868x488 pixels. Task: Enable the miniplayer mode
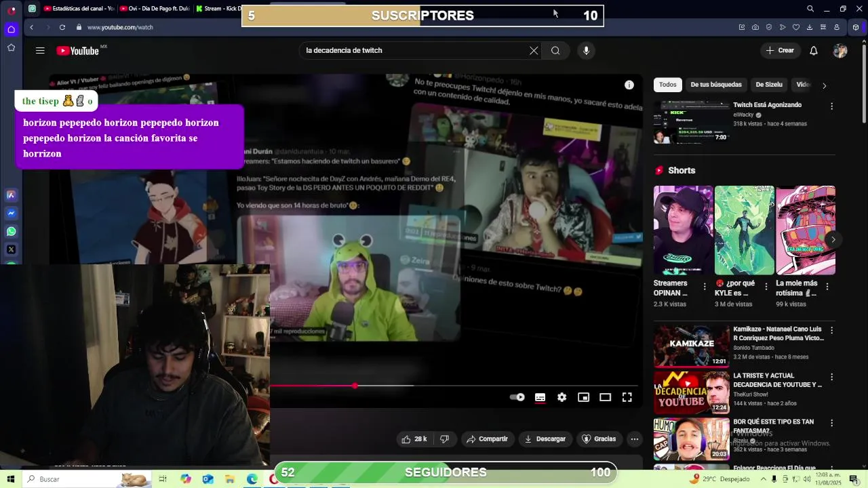[583, 397]
